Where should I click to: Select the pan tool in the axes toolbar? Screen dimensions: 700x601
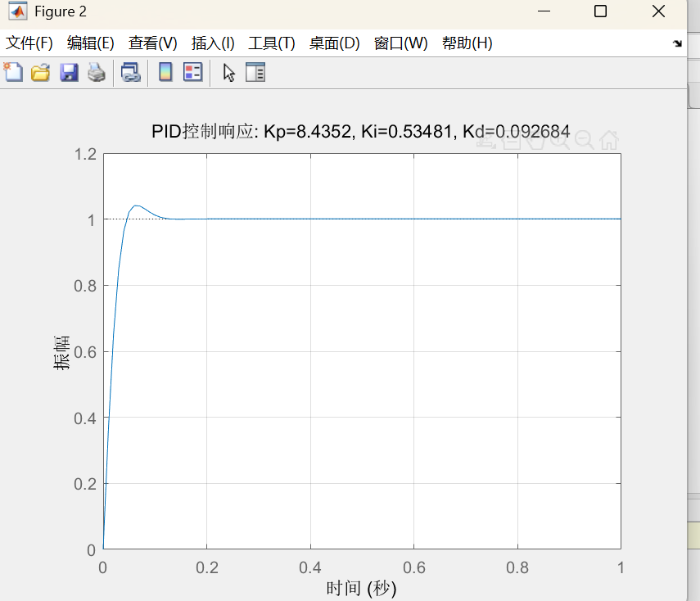[x=535, y=141]
